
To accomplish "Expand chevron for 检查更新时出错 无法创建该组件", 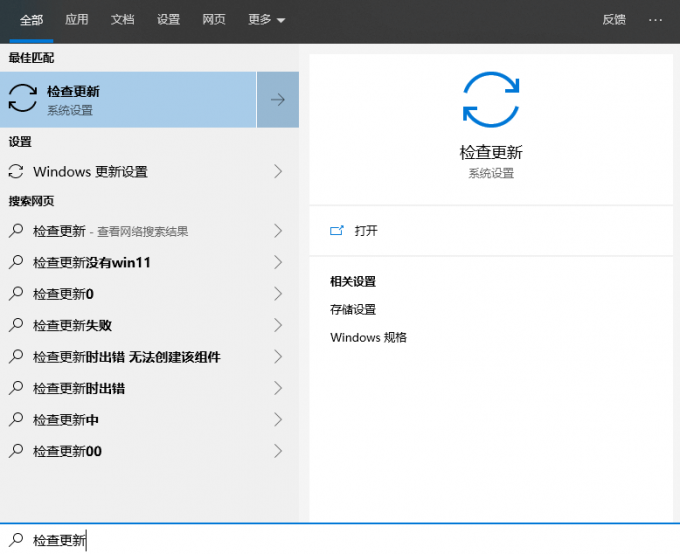I will pyautogui.click(x=278, y=357).
